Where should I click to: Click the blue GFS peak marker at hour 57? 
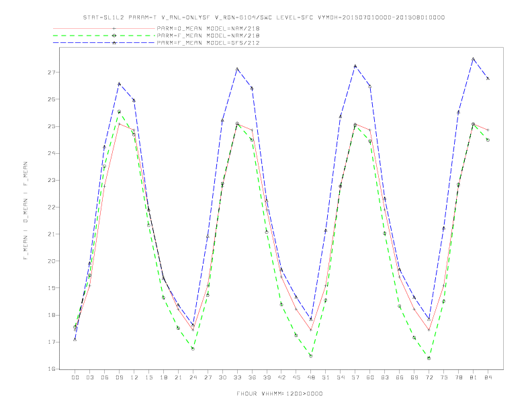(355, 66)
